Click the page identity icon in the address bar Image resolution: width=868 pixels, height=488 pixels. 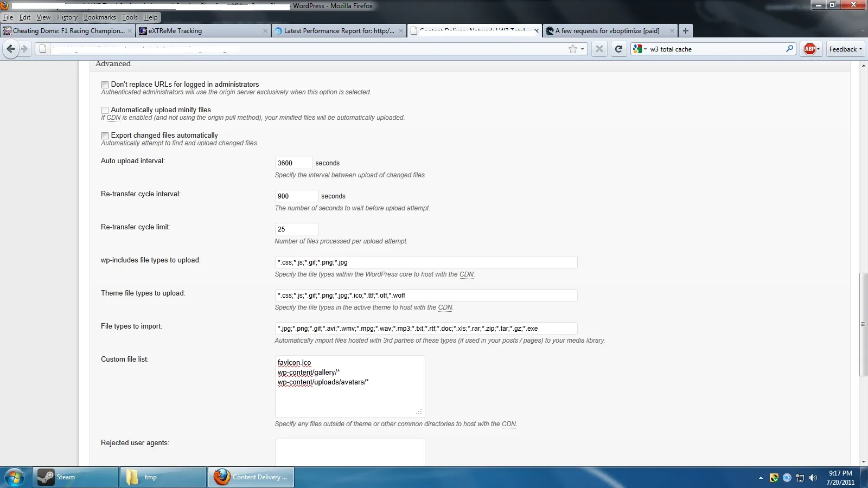tap(43, 49)
